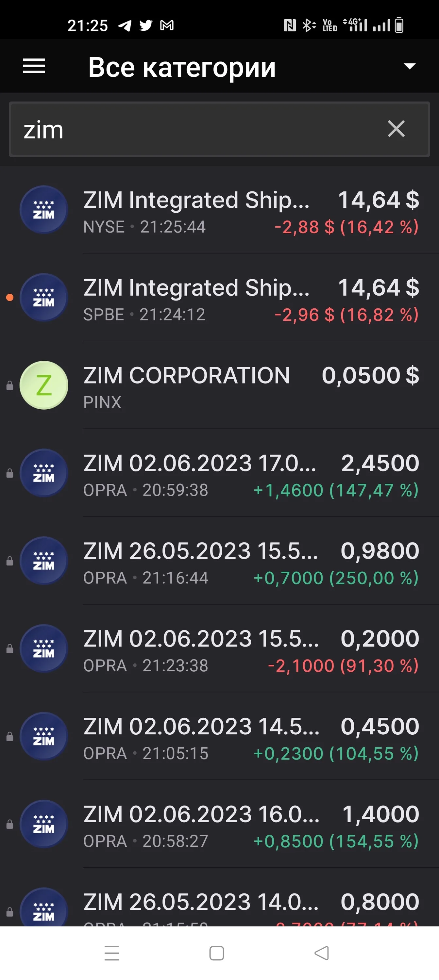Viewport: 439px width, 980px height.
Task: Expand the Все категории dropdown arrow
Action: coord(409,67)
